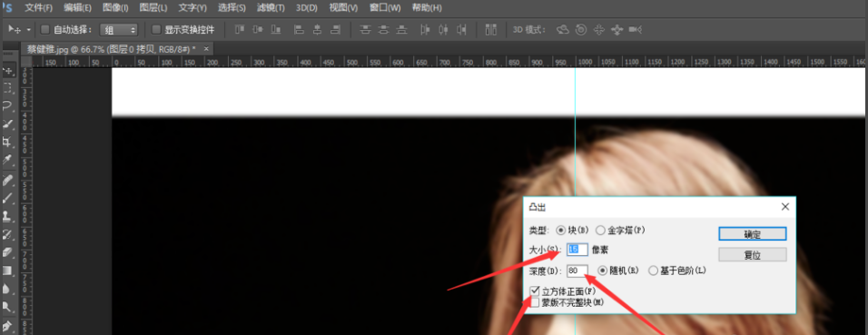The height and width of the screenshot is (335, 868).
Task: Open the 组 auto-select dropdown
Action: (118, 29)
